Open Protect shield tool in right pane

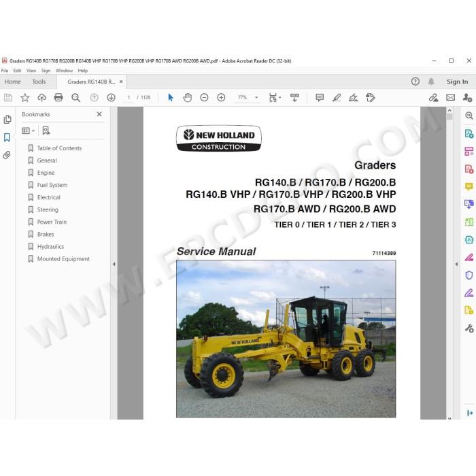pyautogui.click(x=469, y=275)
